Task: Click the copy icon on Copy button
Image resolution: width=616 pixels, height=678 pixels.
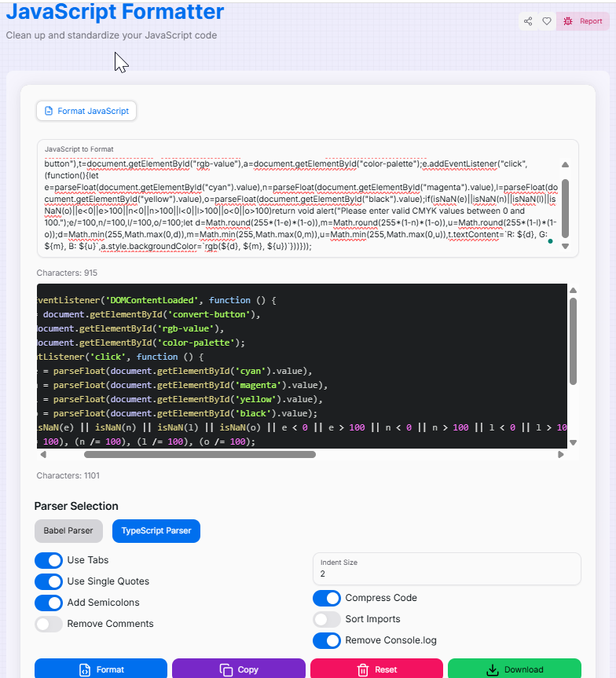Action: point(225,669)
